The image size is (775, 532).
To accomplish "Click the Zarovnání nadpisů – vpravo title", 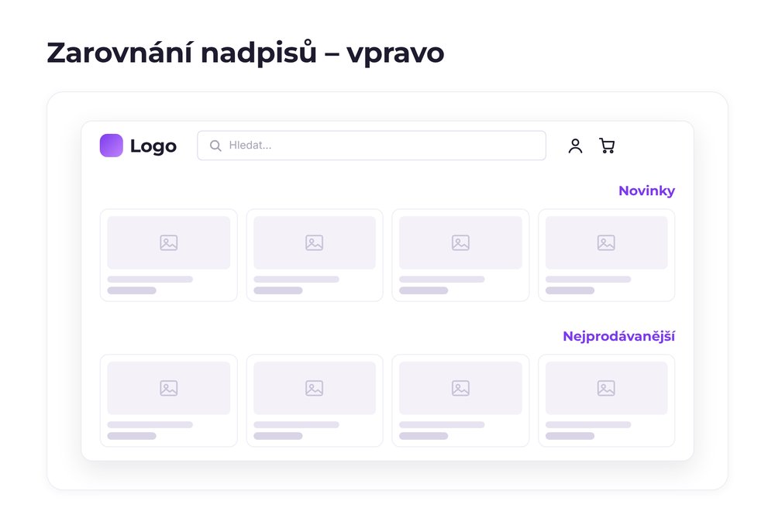I will 246,53.
